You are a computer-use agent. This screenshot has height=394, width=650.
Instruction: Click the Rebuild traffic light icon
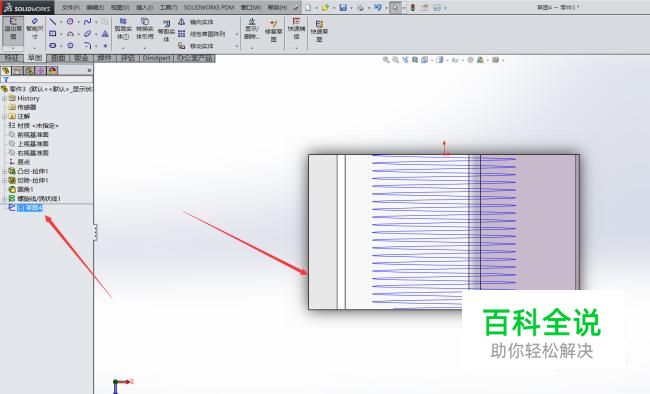click(412, 7)
